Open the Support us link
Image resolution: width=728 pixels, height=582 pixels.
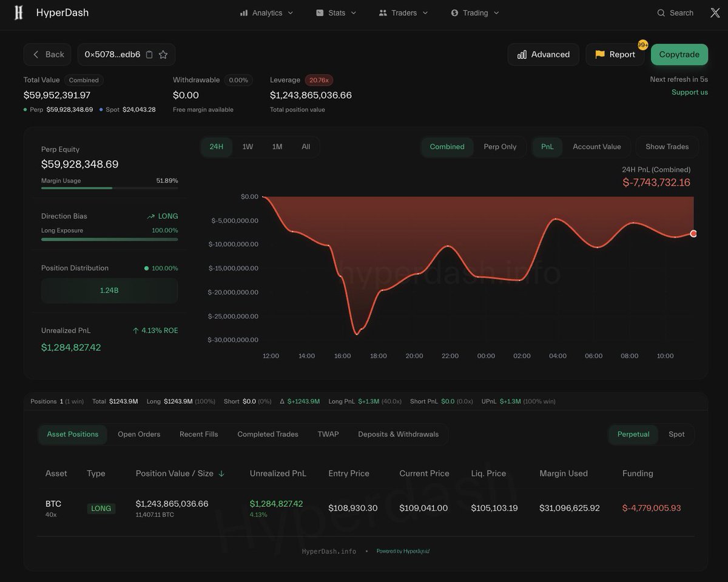[690, 92]
